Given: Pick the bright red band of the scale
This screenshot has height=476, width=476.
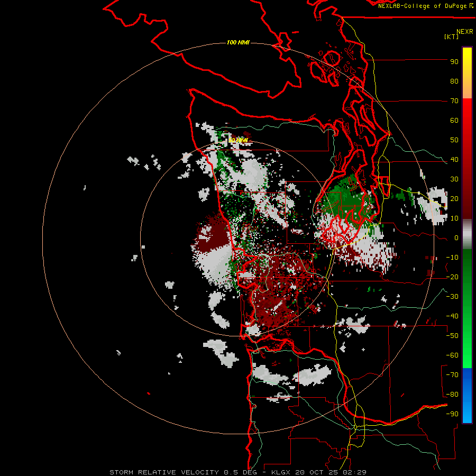Looking at the screenshot, I should point(467,111).
